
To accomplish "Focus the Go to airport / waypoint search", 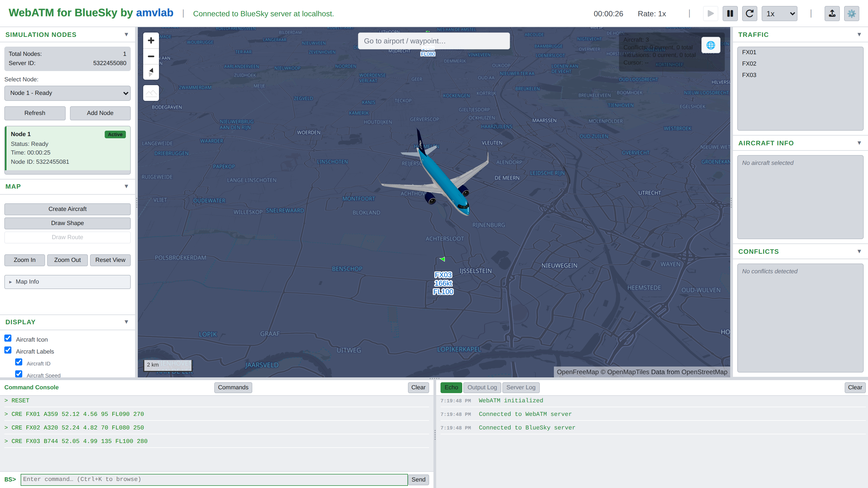I will pyautogui.click(x=434, y=41).
